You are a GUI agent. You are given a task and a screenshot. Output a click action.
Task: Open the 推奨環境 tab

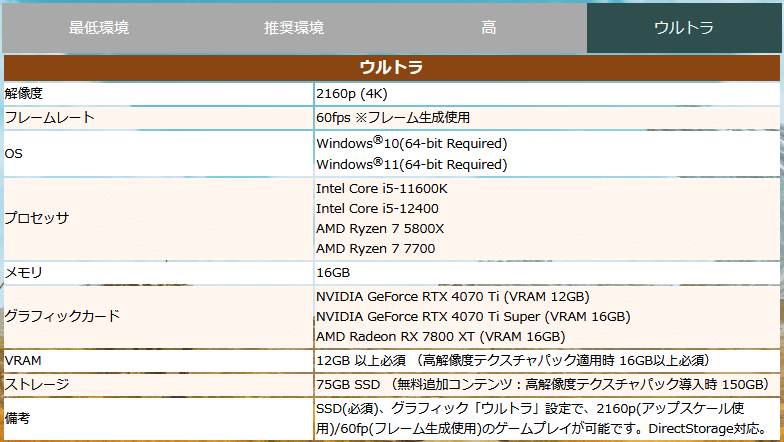[294, 28]
